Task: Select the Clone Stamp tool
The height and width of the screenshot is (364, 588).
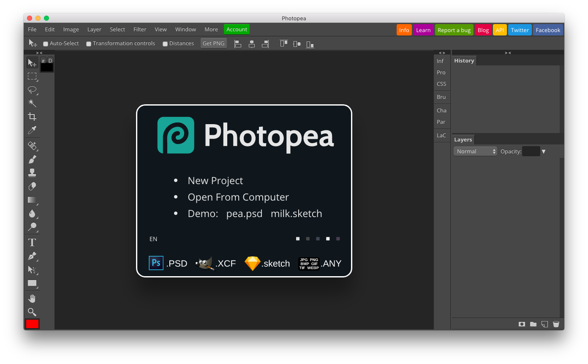Action: (x=32, y=173)
